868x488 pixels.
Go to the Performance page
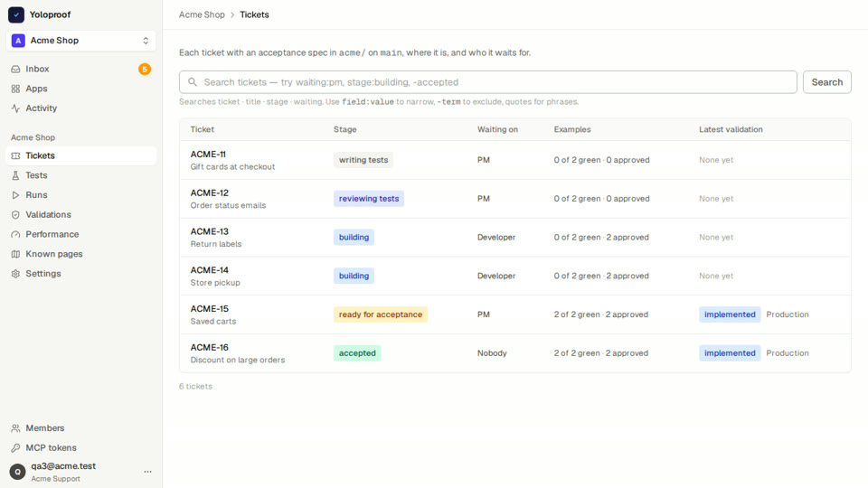tap(80, 235)
